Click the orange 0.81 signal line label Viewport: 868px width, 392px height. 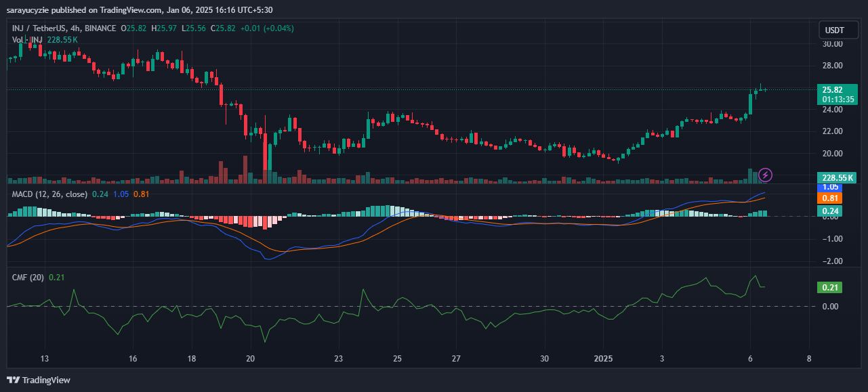tap(831, 198)
